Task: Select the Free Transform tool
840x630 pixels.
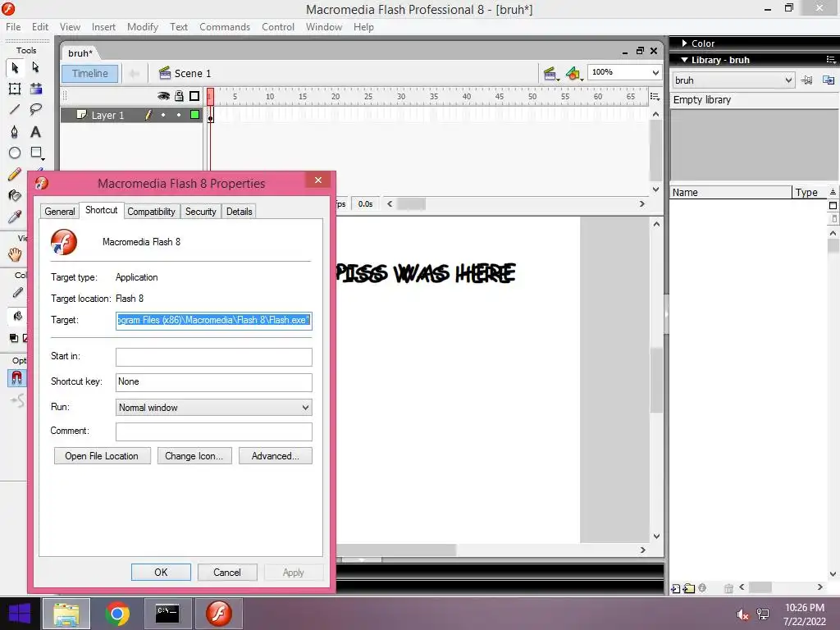Action: [15, 89]
